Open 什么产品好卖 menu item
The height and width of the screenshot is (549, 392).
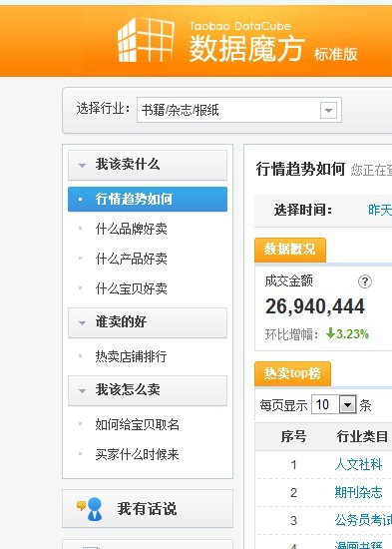[132, 259]
